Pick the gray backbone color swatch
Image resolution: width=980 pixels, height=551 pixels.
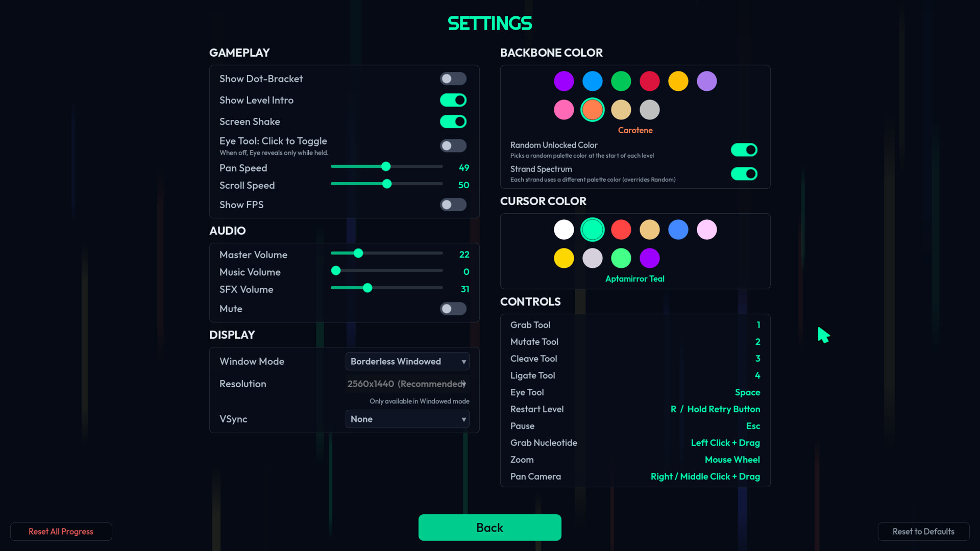(x=650, y=110)
